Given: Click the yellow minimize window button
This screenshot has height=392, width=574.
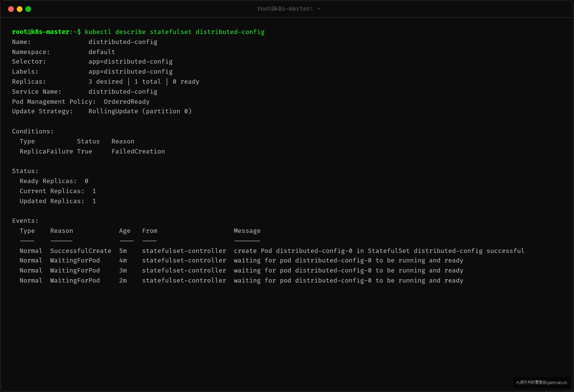Looking at the screenshot, I should [x=20, y=9].
